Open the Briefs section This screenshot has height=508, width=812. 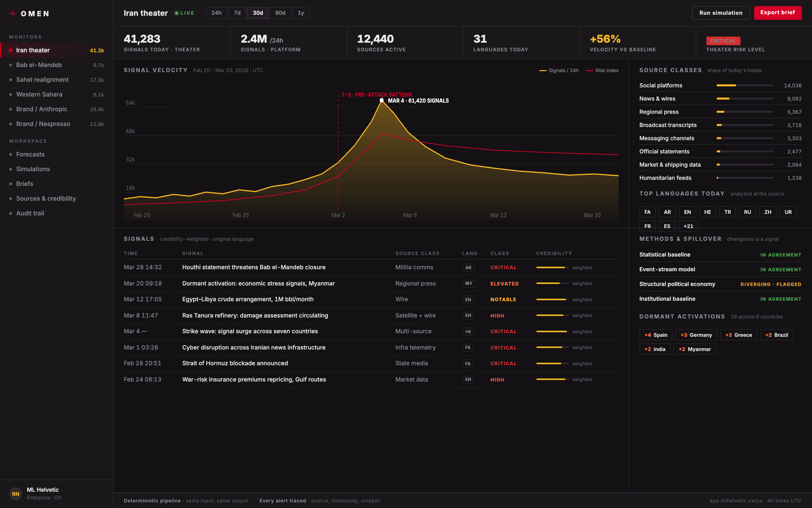coord(57,184)
